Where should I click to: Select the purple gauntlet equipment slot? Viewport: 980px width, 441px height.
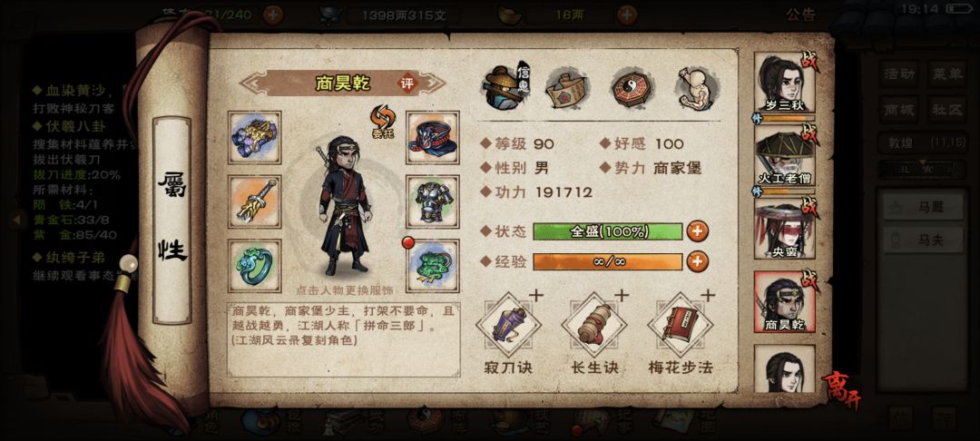254,137
